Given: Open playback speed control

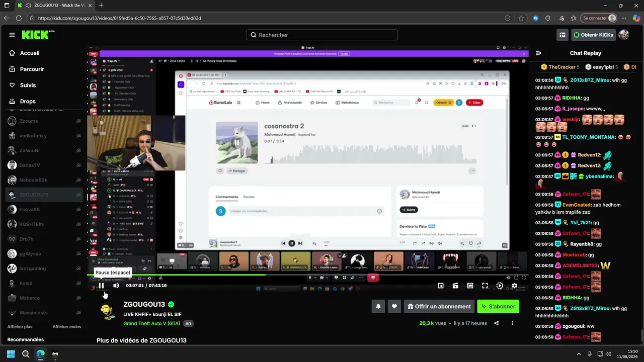Looking at the screenshot, I should 500,286.
